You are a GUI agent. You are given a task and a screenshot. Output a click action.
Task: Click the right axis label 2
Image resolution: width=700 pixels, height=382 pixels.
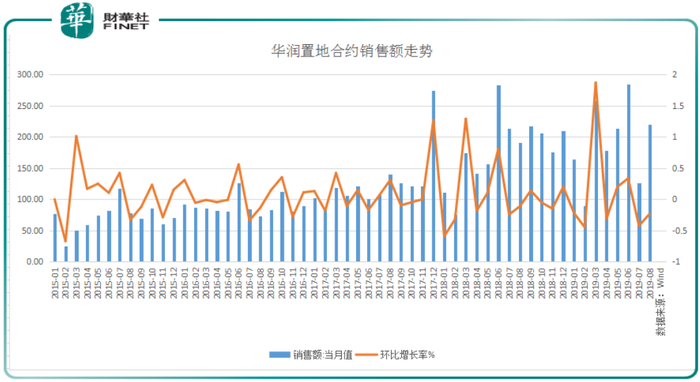click(675, 75)
